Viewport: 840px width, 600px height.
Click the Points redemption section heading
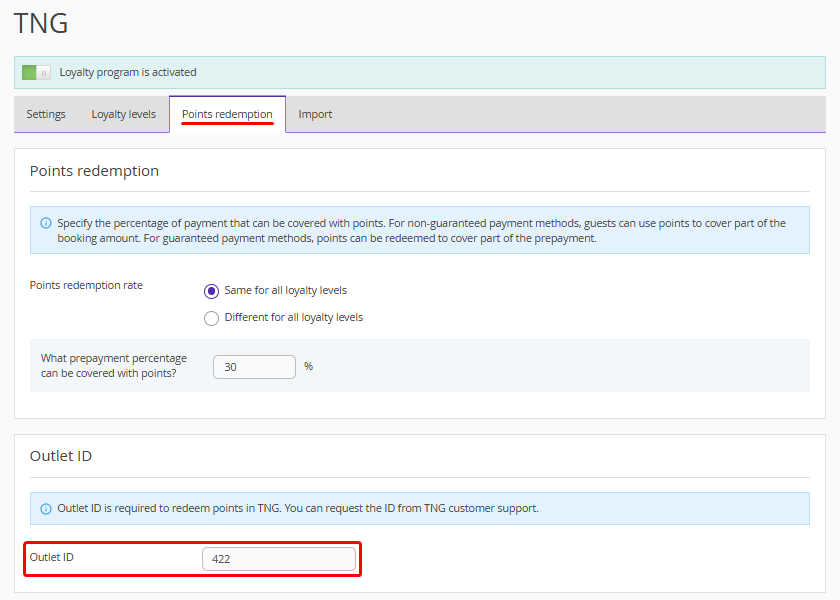tap(94, 171)
